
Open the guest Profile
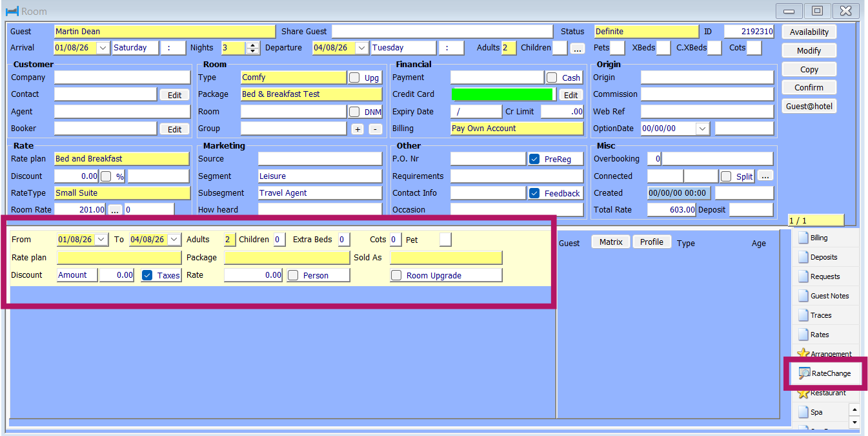[652, 242]
